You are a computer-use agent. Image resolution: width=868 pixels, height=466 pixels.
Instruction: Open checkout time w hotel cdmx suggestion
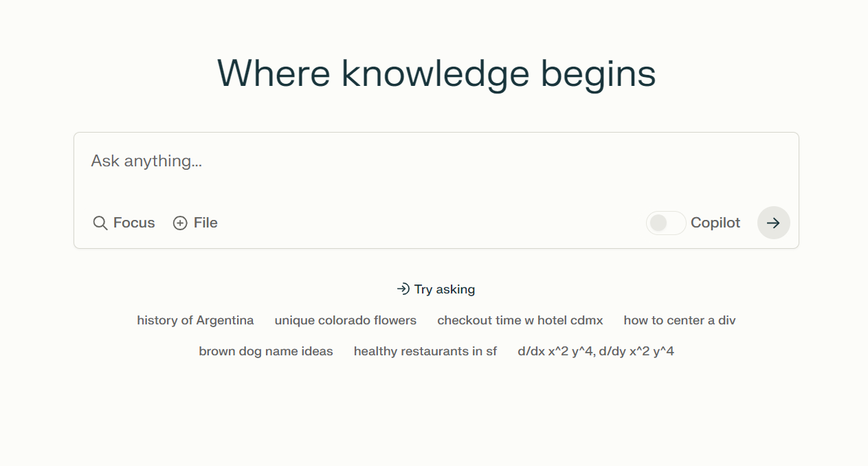click(520, 320)
